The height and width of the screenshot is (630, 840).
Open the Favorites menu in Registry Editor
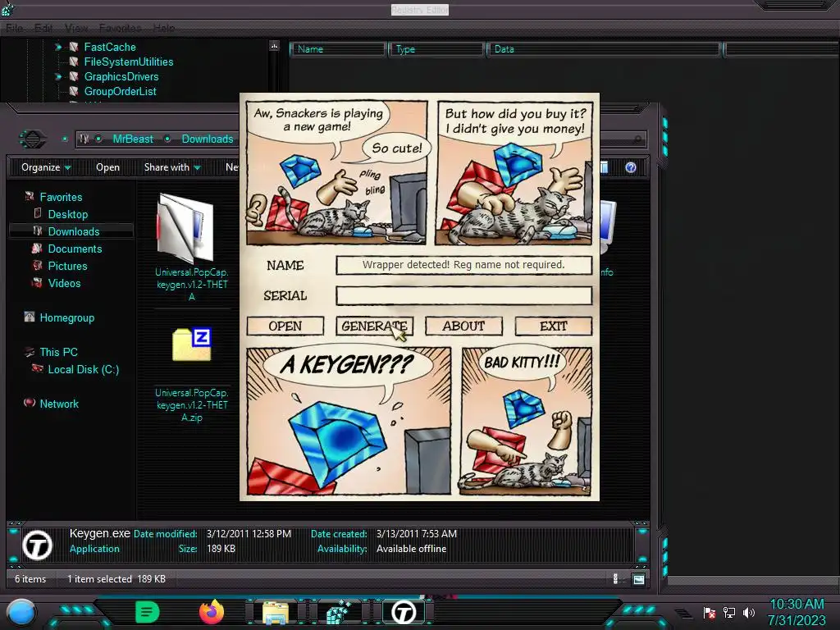(x=120, y=28)
